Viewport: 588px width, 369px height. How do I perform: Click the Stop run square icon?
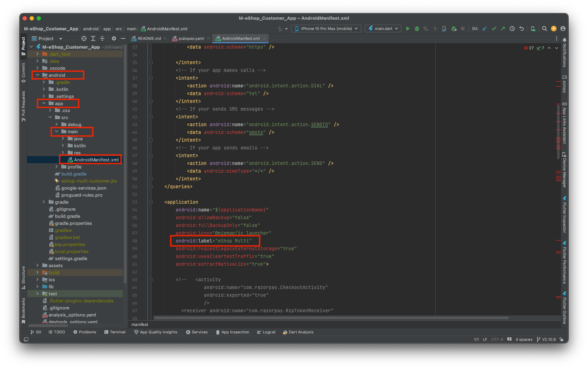click(x=463, y=29)
